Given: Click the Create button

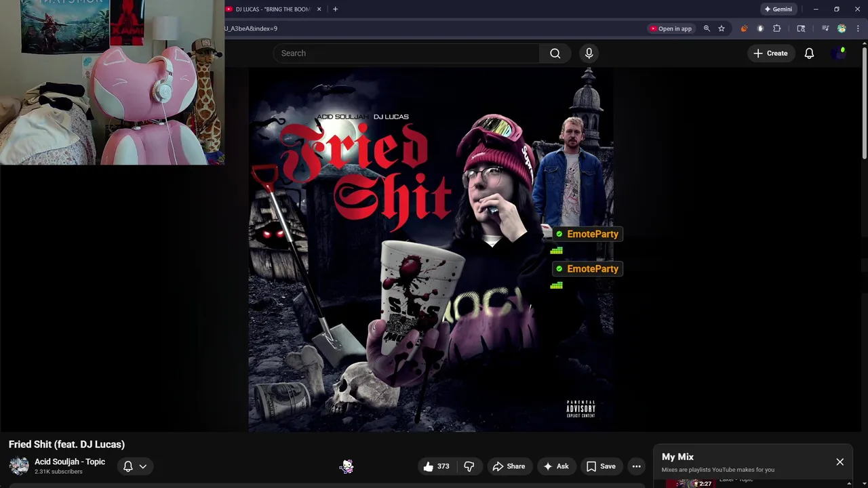Looking at the screenshot, I should pyautogui.click(x=770, y=53).
